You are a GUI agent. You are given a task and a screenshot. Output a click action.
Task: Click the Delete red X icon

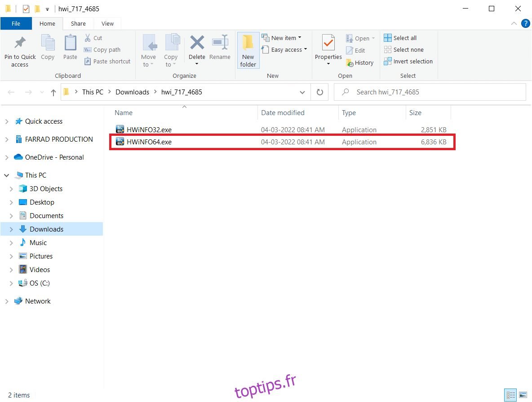click(197, 44)
